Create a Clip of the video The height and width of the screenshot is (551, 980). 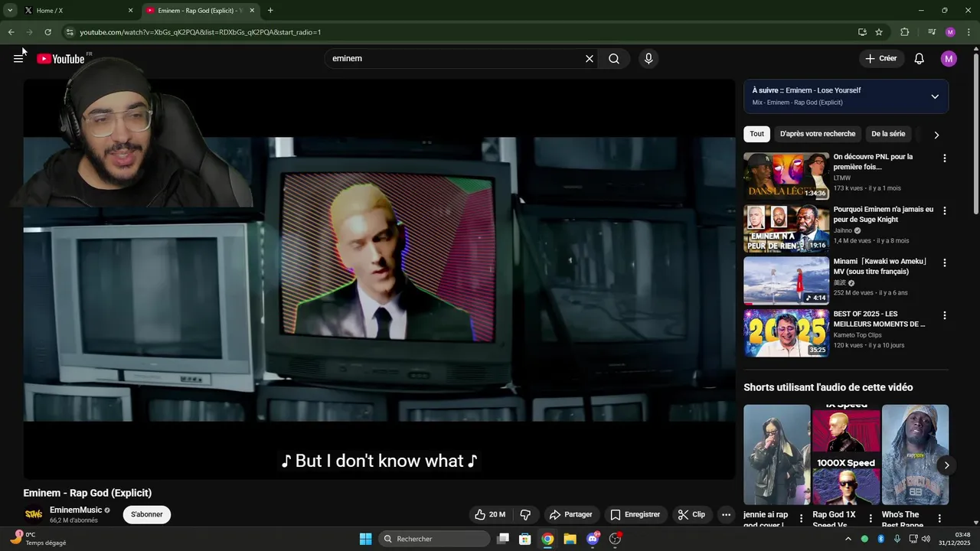click(x=691, y=515)
